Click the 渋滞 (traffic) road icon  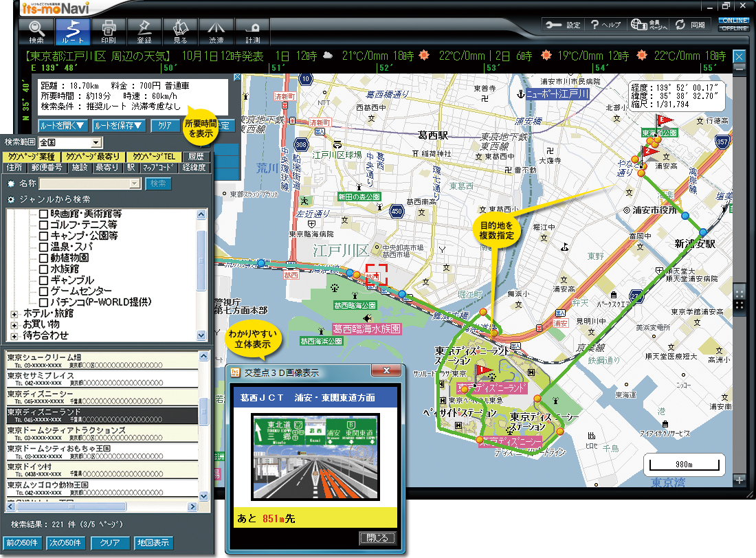pos(216,31)
